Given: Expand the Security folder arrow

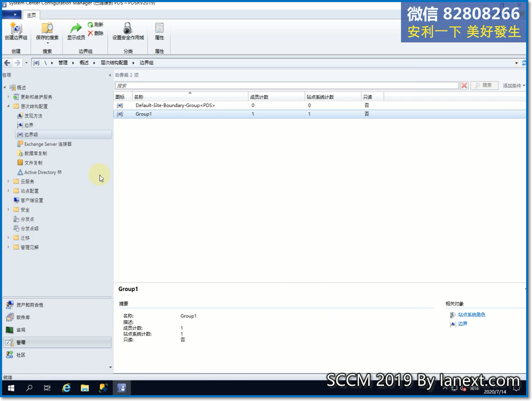Looking at the screenshot, I should 8,210.
